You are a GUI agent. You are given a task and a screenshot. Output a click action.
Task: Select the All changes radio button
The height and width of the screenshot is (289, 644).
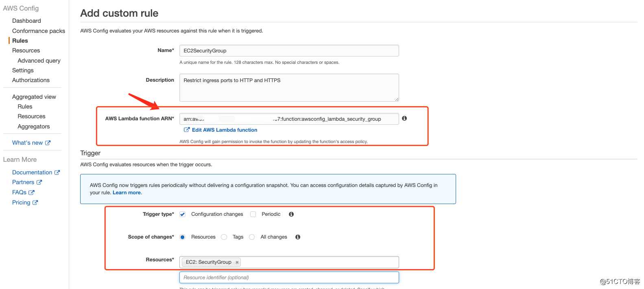click(252, 237)
